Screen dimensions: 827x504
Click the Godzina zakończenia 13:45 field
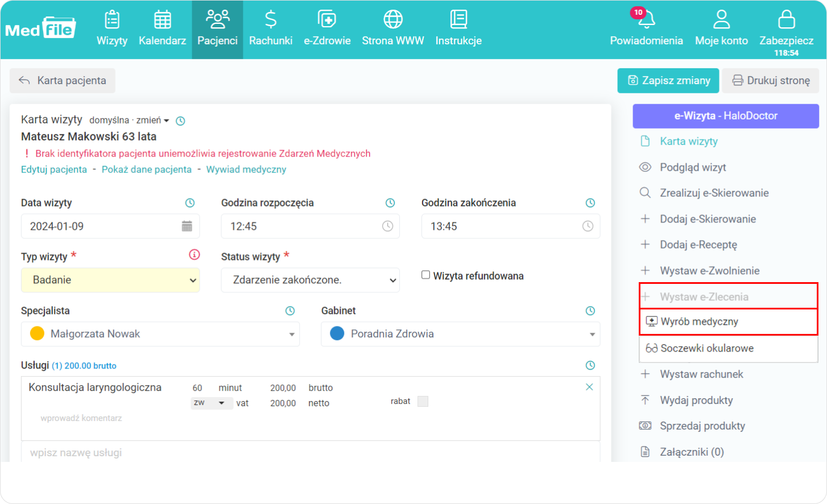click(511, 226)
